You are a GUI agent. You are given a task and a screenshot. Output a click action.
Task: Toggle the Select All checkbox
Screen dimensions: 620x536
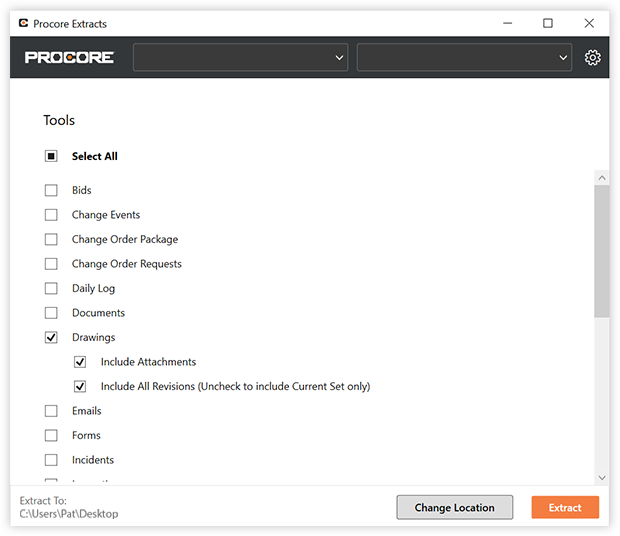(51, 156)
